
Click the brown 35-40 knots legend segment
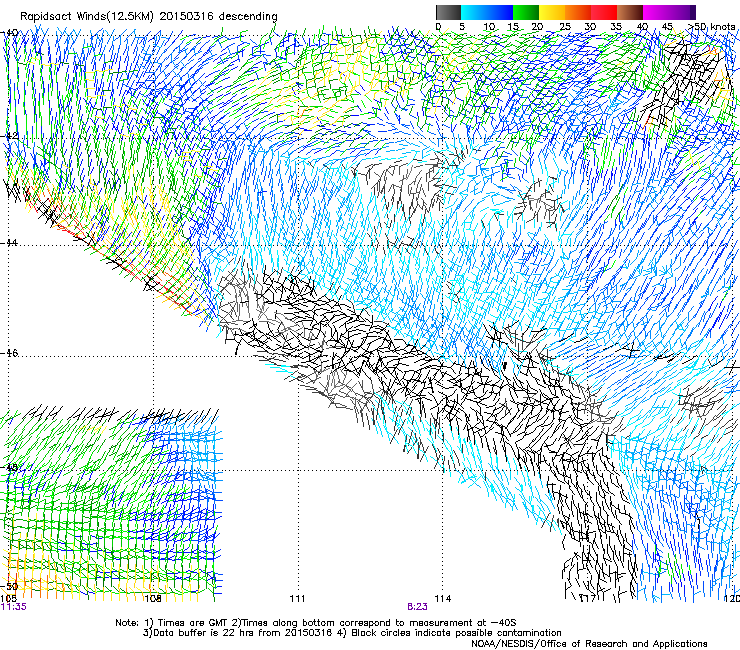[630, 12]
